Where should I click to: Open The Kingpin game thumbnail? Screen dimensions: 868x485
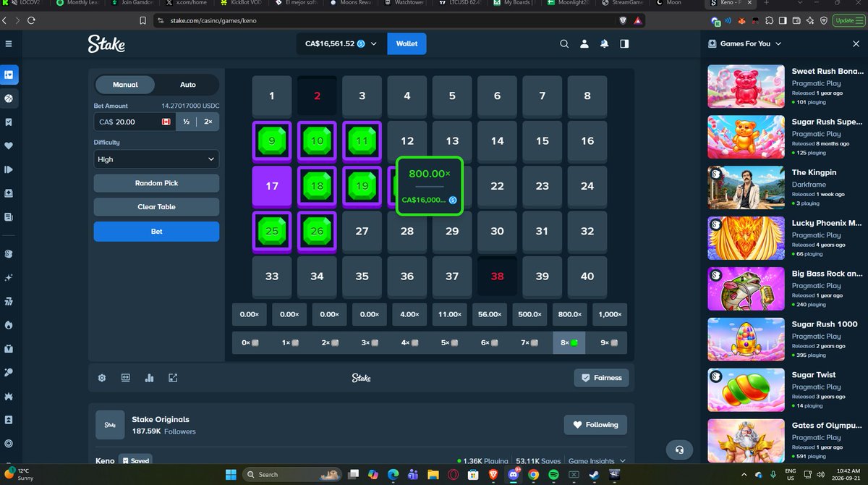point(746,188)
